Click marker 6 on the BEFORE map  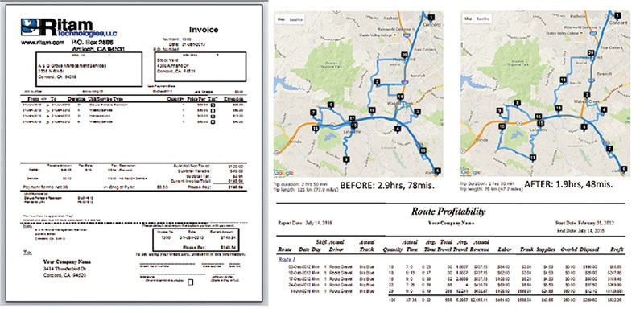(331, 105)
